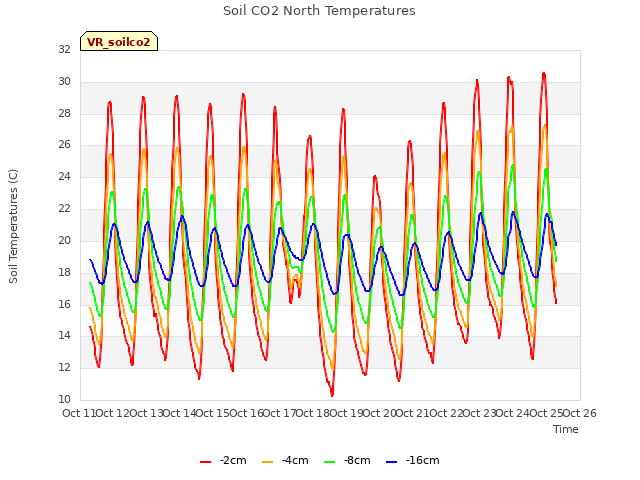Click the 30 y-axis tick label
This screenshot has width=640, height=480.
[64, 81]
